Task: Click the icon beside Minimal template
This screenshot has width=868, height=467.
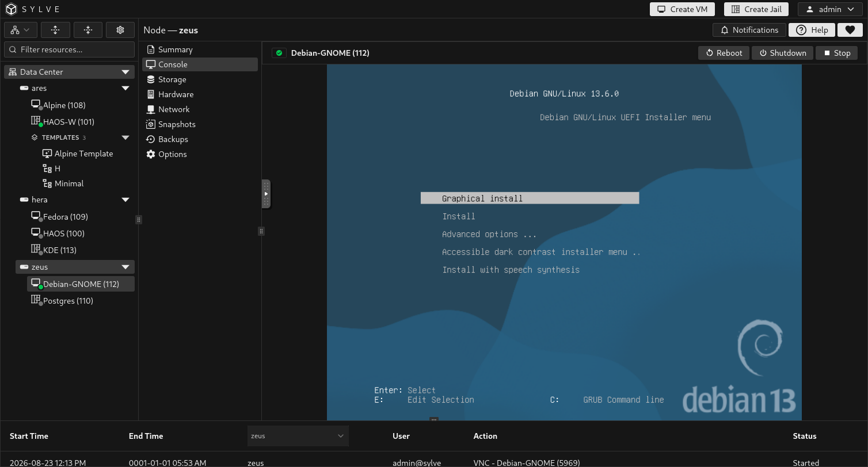Action: [x=47, y=183]
